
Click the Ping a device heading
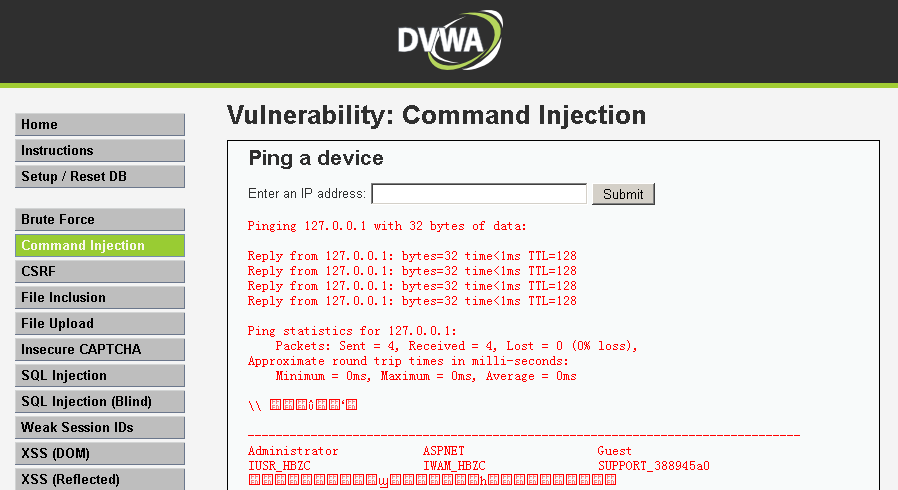pyautogui.click(x=316, y=158)
